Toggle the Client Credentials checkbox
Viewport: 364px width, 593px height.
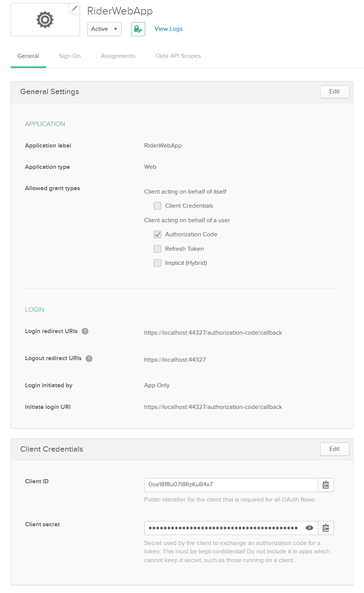point(157,206)
